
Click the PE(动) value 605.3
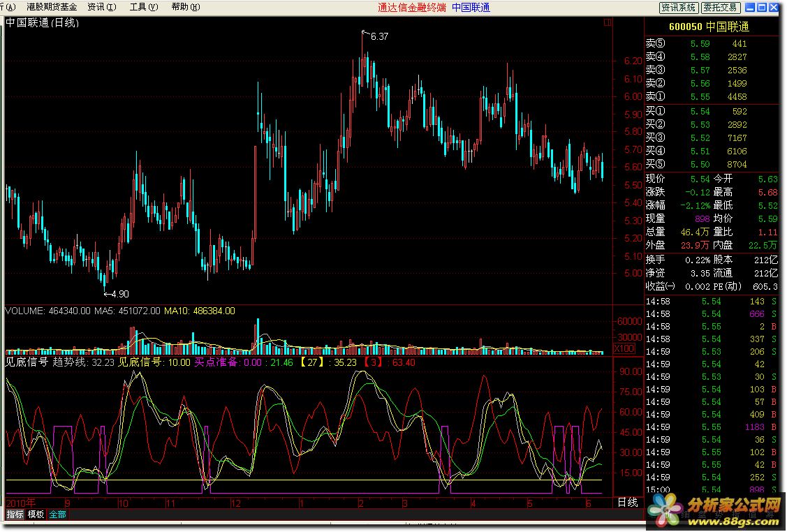[765, 286]
